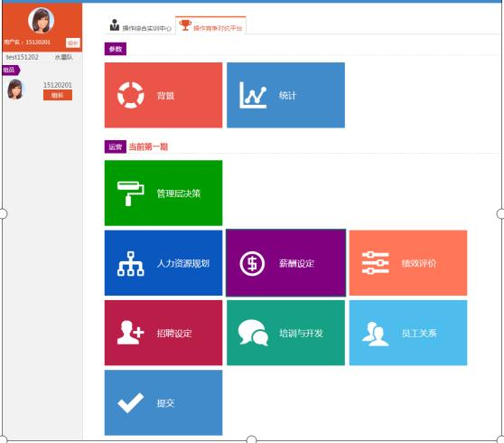
Task: Click the test151202 text in sidebar
Action: click(x=23, y=57)
